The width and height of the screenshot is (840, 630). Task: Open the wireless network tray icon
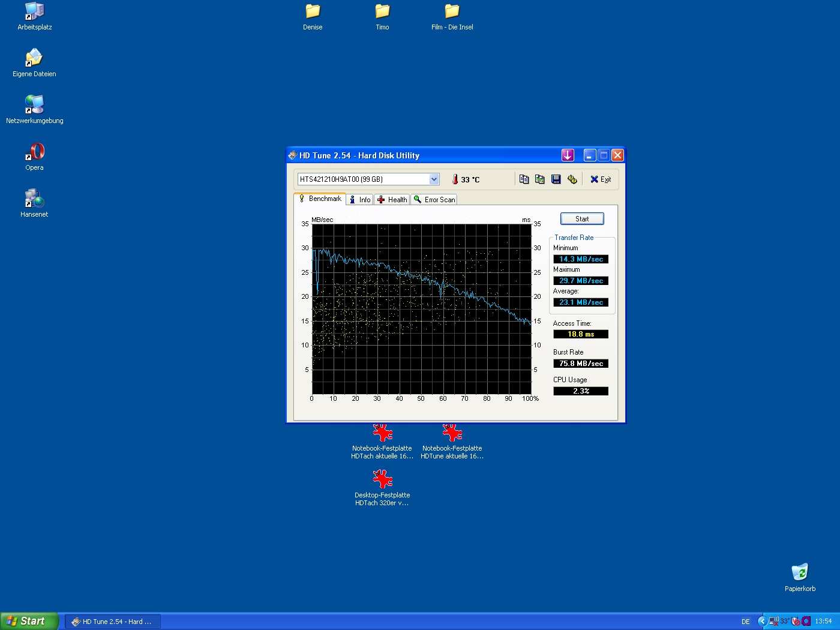pyautogui.click(x=773, y=621)
